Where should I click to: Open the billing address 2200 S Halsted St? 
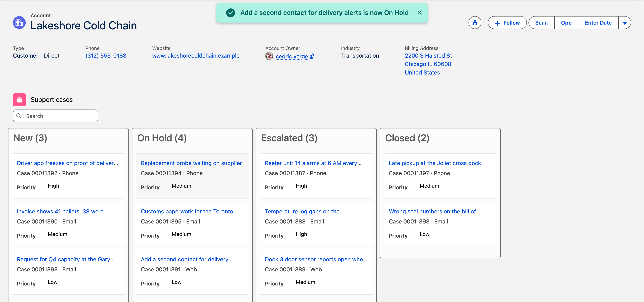(428, 64)
